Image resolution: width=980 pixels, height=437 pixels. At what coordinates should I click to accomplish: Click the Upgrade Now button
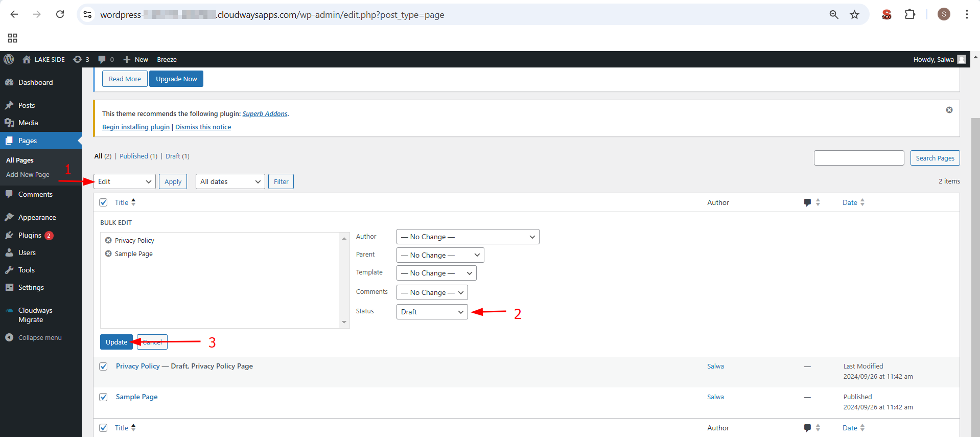176,79
